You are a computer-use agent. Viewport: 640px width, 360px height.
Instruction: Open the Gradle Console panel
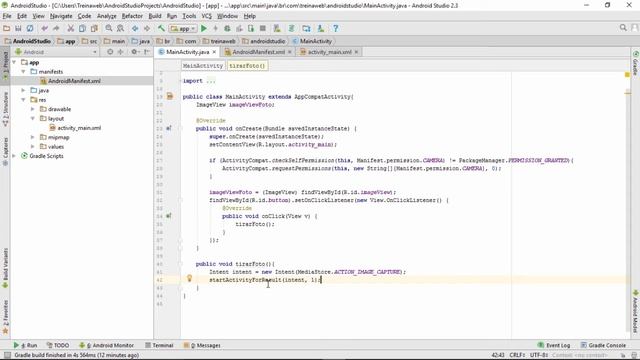(x=603, y=345)
